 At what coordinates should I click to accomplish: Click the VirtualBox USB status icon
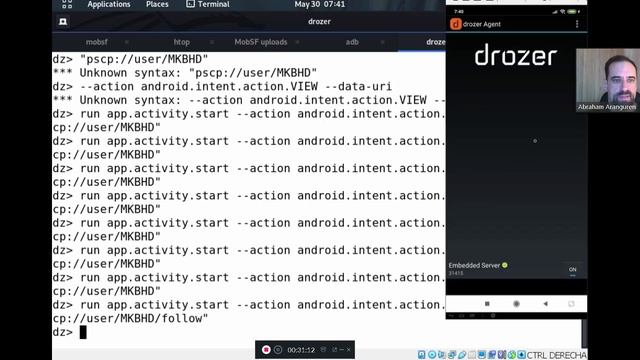point(462,355)
